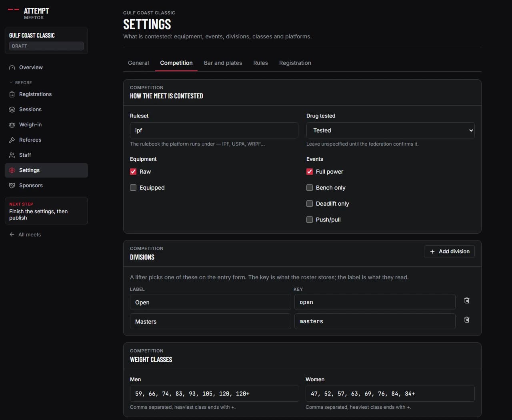Click the DRAFT status badge
This screenshot has height=420, width=512.
[x=46, y=46]
